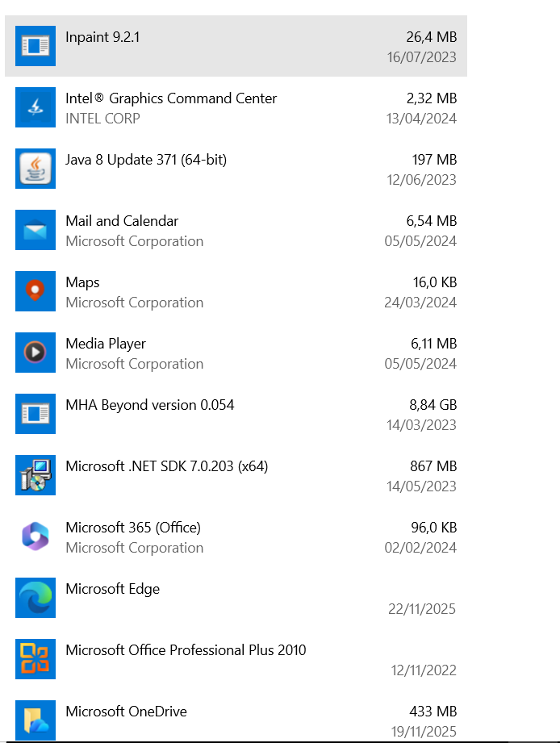Click the 02/02/2024 install date
Screen dimensions: 560x743
point(420,548)
